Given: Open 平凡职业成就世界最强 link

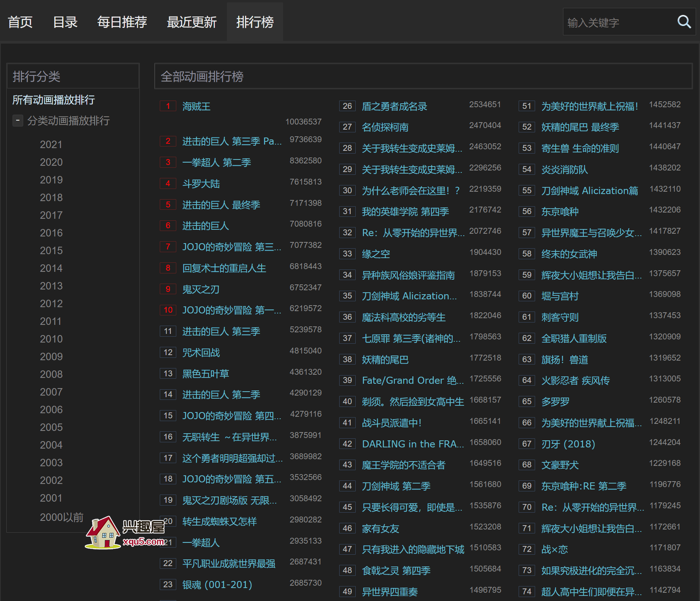Looking at the screenshot, I should (229, 564).
